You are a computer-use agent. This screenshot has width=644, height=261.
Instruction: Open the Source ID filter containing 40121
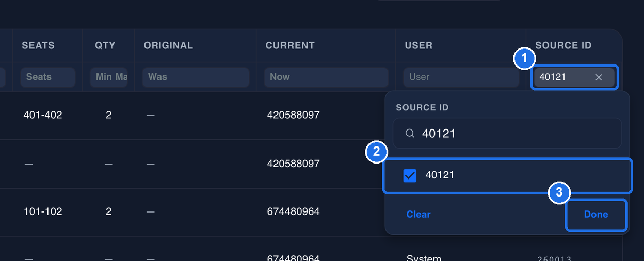(x=574, y=77)
